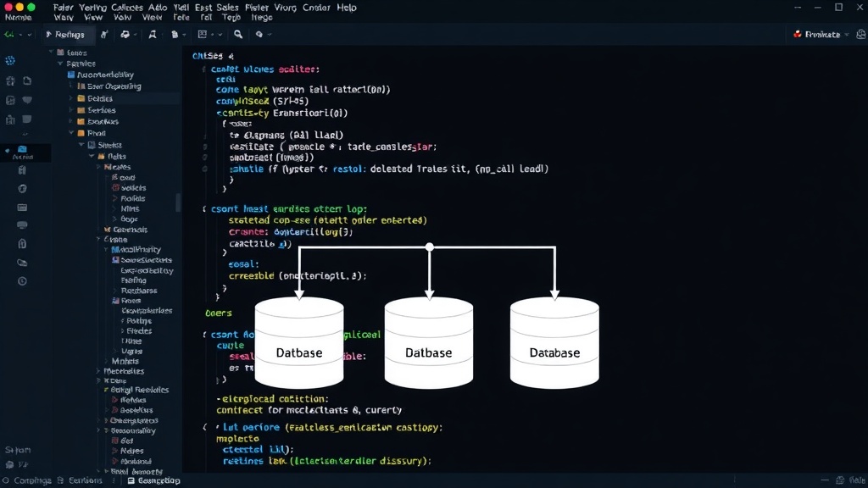
Task: Select the active blue folder sidebar icon
Action: (22, 149)
